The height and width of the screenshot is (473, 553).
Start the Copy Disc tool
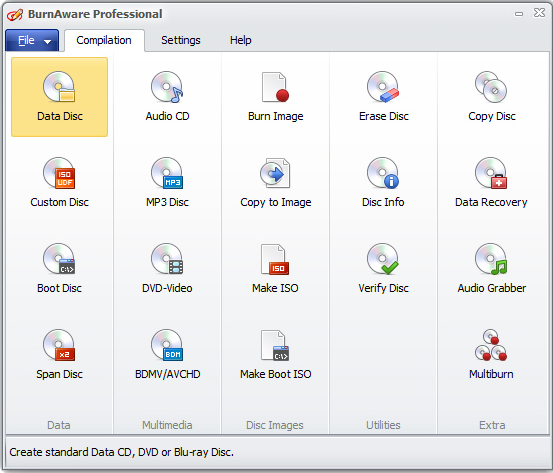(x=491, y=97)
